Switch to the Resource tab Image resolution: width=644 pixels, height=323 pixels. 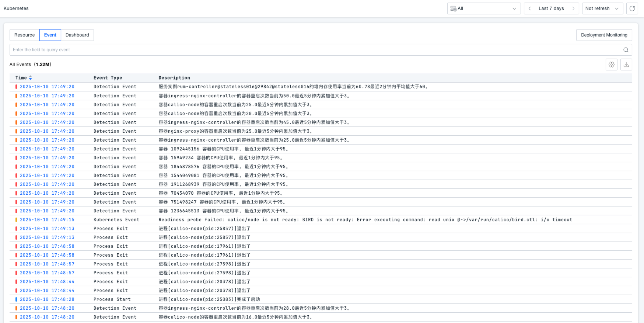25,35
